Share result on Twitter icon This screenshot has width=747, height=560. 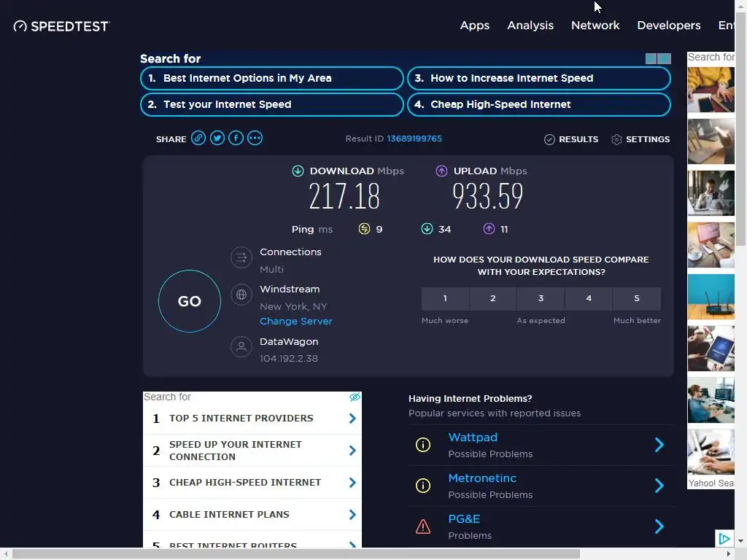click(217, 138)
